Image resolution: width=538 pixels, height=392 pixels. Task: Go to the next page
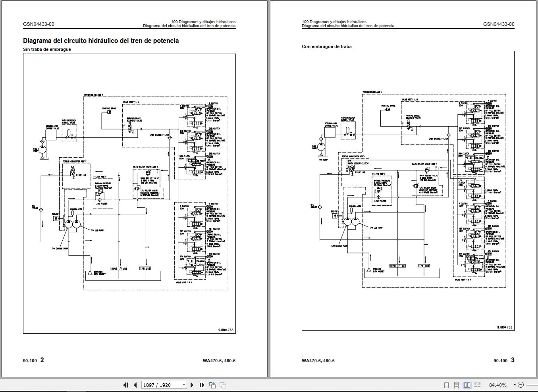192,385
